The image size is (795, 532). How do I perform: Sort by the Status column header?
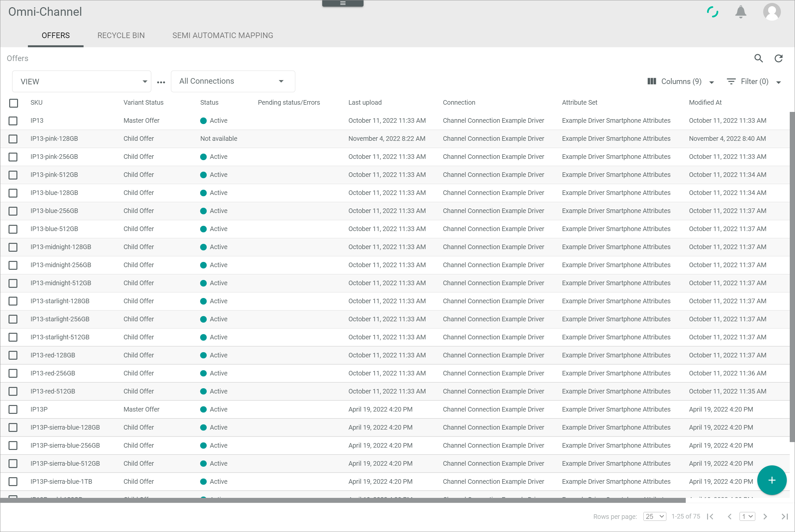tap(209, 102)
